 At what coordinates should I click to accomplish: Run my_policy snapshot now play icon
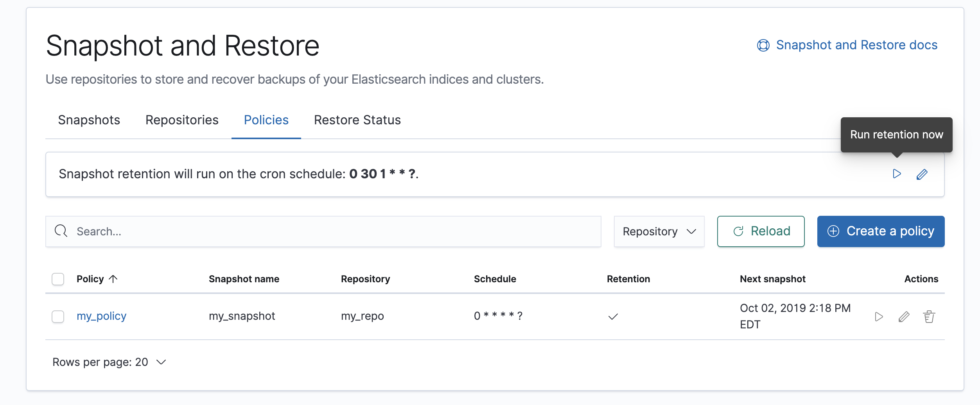pos(879,317)
